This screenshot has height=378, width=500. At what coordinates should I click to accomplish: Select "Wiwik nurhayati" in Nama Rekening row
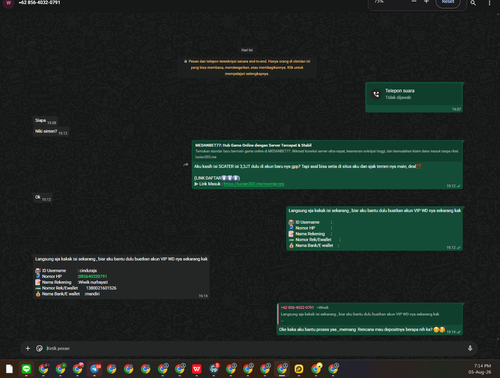coord(93,282)
